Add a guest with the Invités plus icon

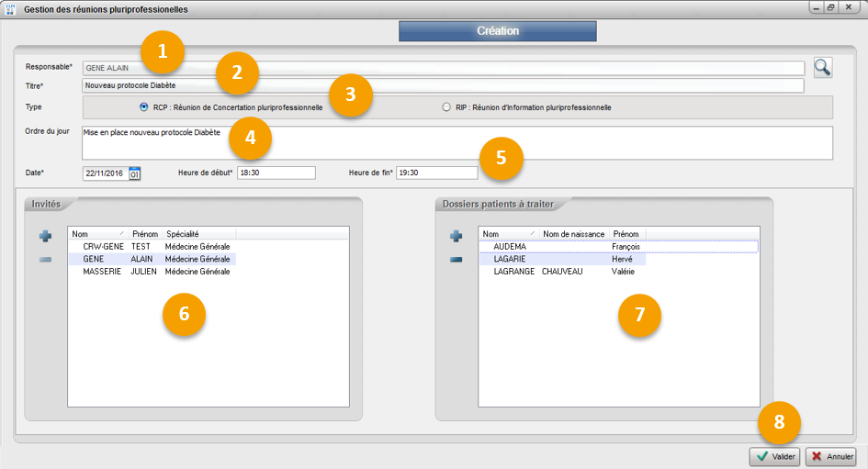tap(45, 237)
